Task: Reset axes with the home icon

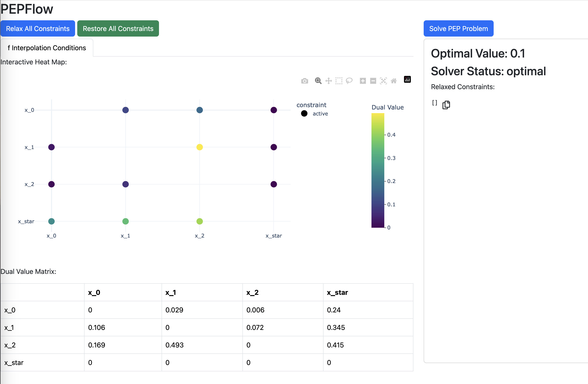Action: tap(394, 81)
